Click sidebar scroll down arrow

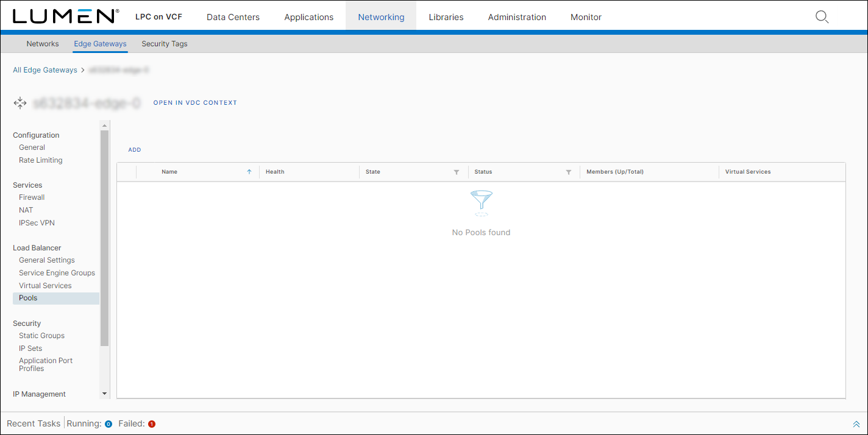(x=104, y=394)
